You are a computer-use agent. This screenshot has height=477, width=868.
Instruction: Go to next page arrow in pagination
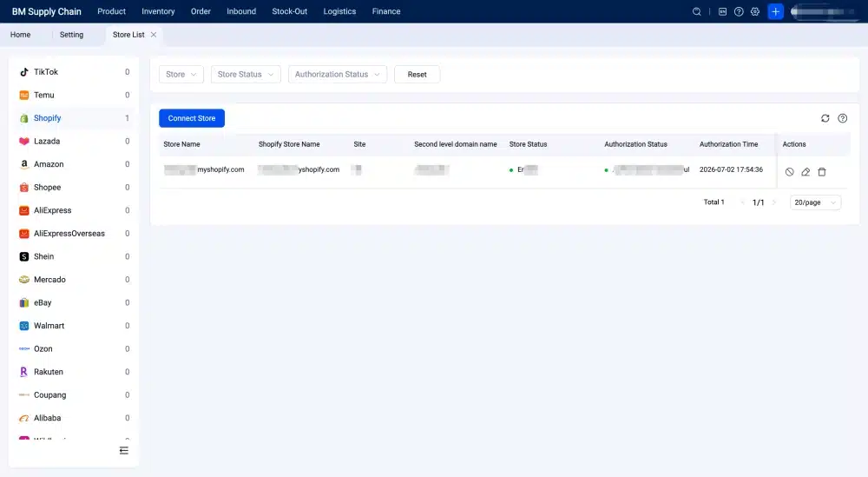[774, 202]
